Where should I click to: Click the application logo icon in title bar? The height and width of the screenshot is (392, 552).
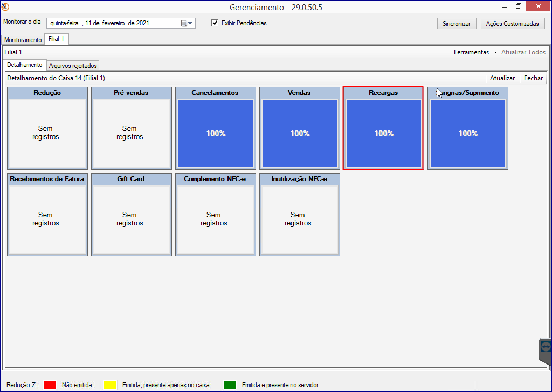pyautogui.click(x=5, y=6)
